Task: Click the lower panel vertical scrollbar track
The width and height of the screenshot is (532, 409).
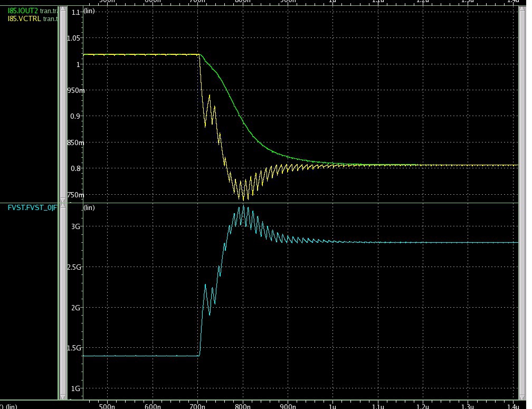Action: (63, 301)
